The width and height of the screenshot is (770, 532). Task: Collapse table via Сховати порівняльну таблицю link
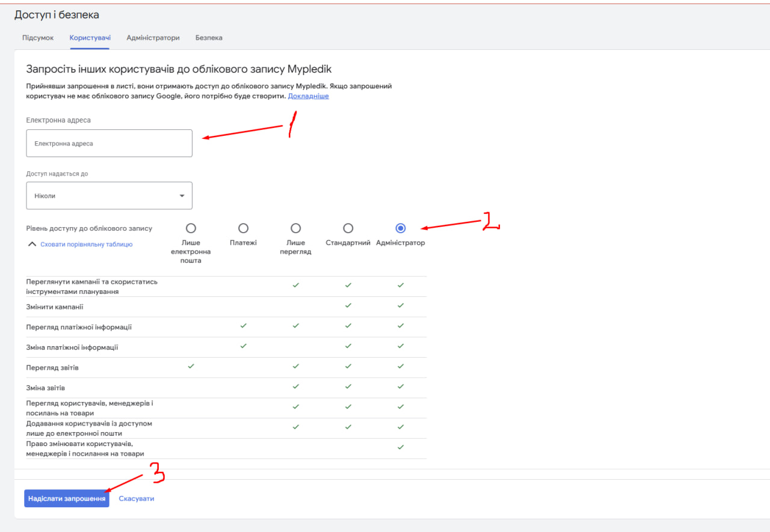[x=87, y=245]
